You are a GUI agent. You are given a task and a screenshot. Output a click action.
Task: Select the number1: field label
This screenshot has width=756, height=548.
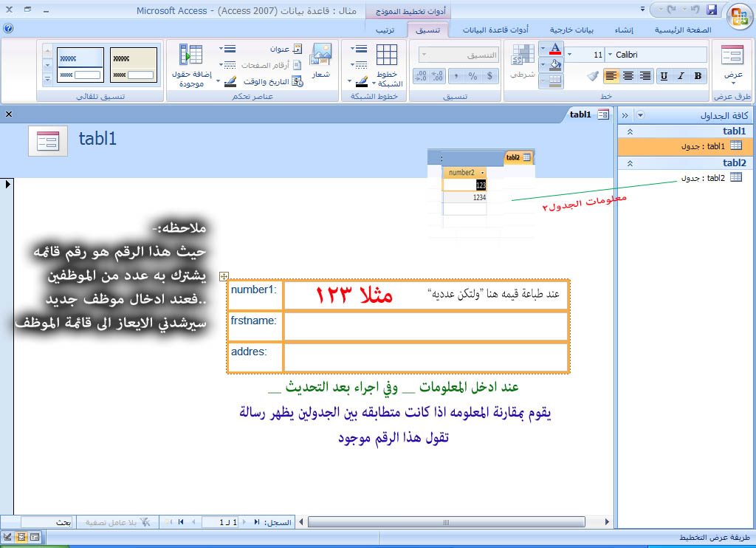pos(255,294)
